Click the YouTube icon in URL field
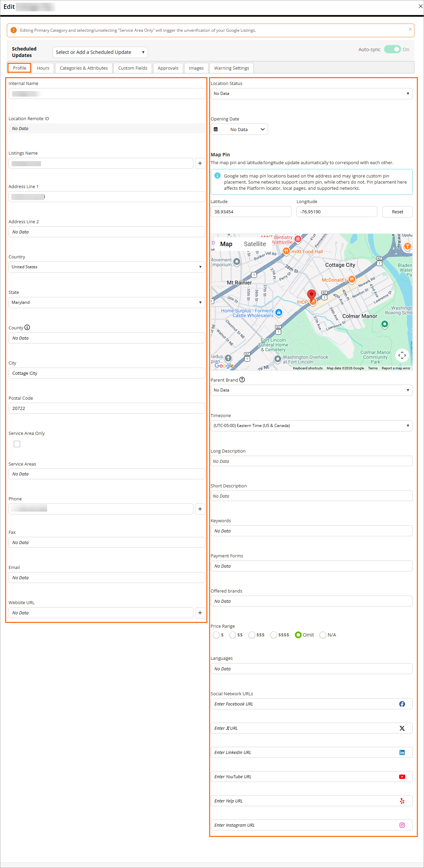The width and height of the screenshot is (424, 868). [402, 777]
